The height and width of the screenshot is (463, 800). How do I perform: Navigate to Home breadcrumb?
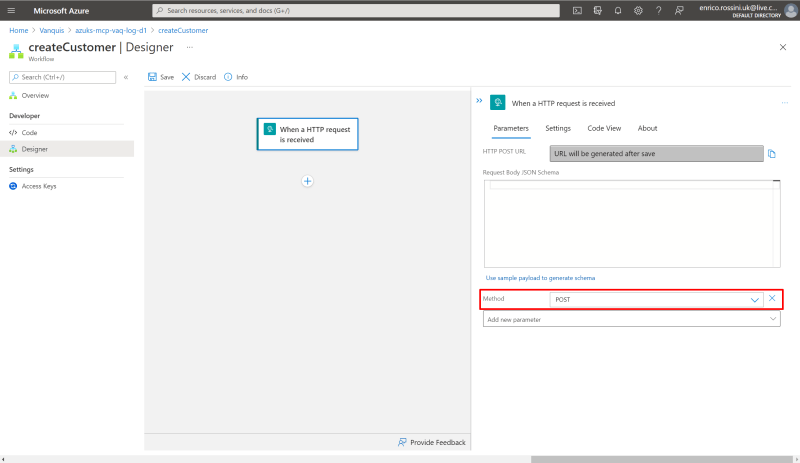click(x=18, y=30)
